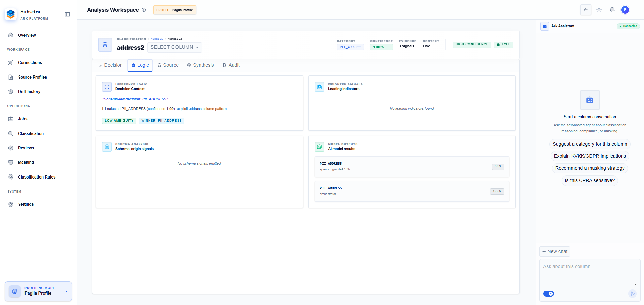Click the Drift history clock icon
Viewport: 644px width, 305px height.
pyautogui.click(x=11, y=91)
